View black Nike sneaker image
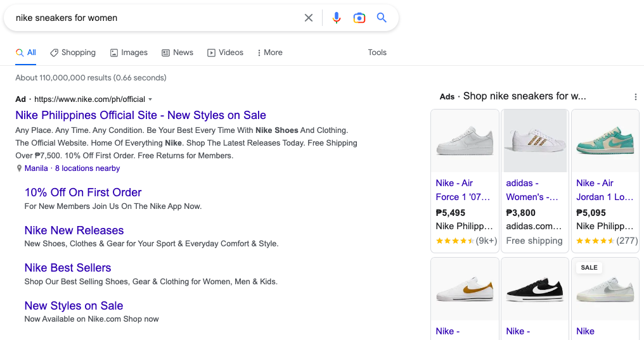Viewport: 644px width, 340px height. pos(535,290)
